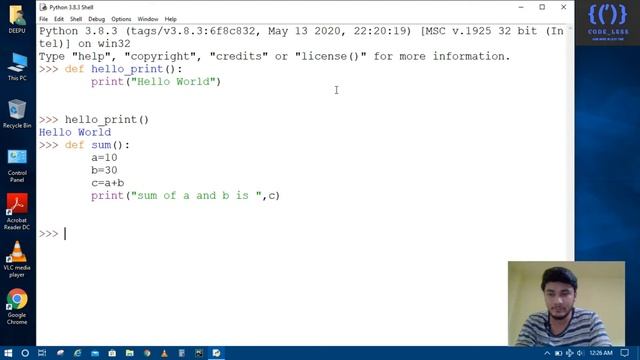Open the 12:26 AM clock flyout

[x=601, y=353]
